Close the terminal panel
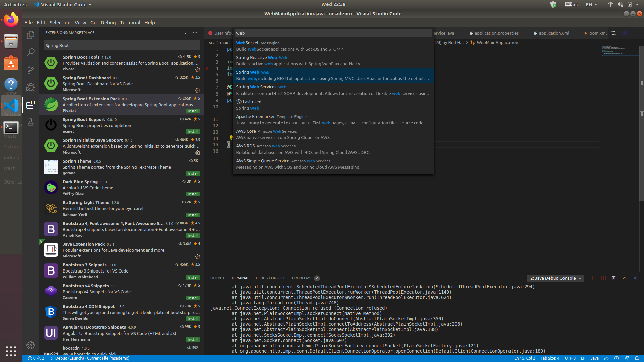Image resolution: width=644 pixels, height=362 pixels. click(x=635, y=278)
